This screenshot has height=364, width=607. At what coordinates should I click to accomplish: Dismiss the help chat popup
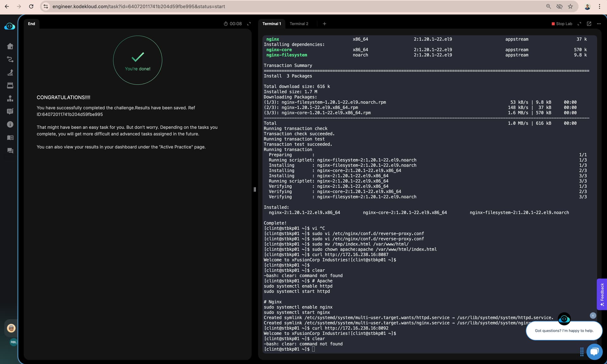pyautogui.click(x=593, y=315)
